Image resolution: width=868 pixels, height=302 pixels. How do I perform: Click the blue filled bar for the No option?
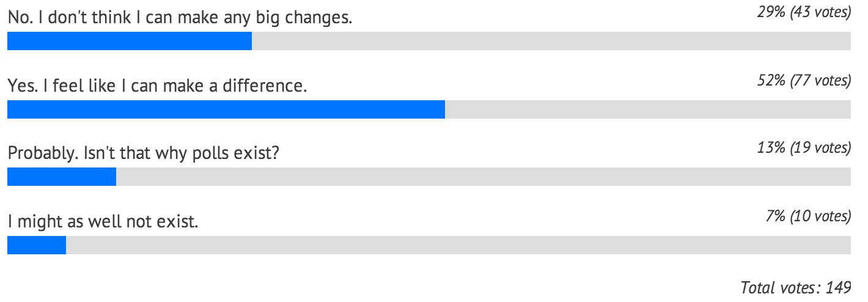tap(130, 42)
